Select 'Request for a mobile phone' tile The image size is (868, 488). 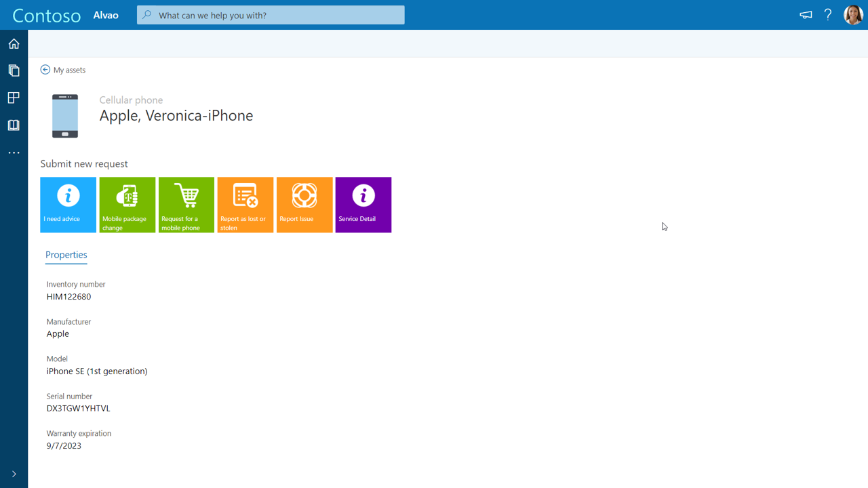[186, 205]
